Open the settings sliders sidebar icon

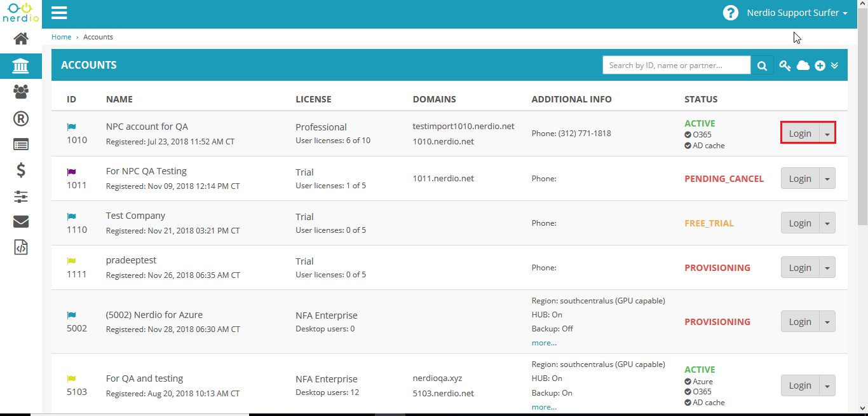pos(21,197)
